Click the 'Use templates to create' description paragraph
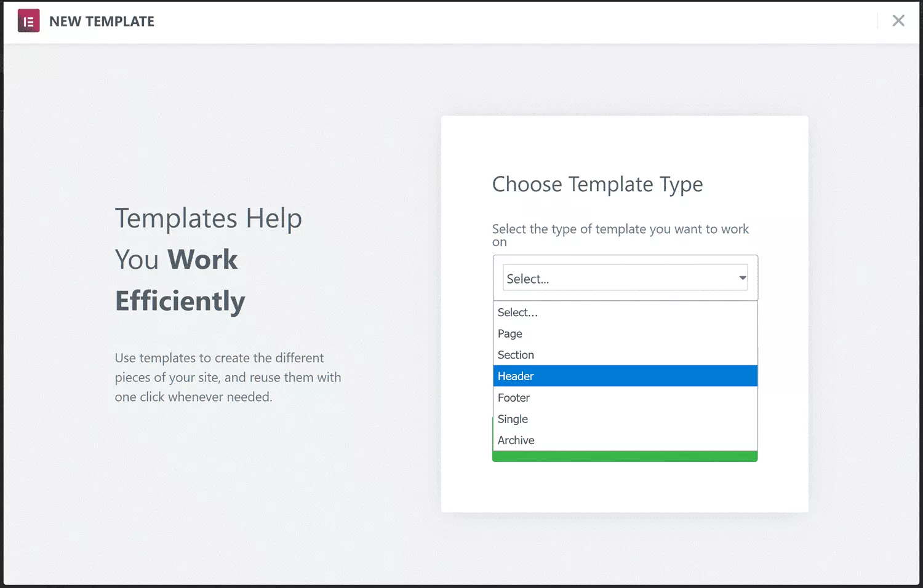This screenshot has height=588, width=923. (228, 377)
